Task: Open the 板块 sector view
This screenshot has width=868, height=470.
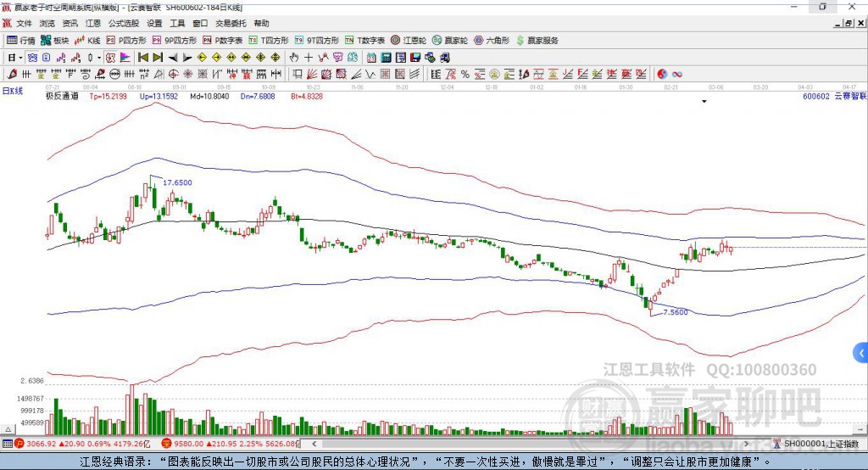Action: pos(55,41)
